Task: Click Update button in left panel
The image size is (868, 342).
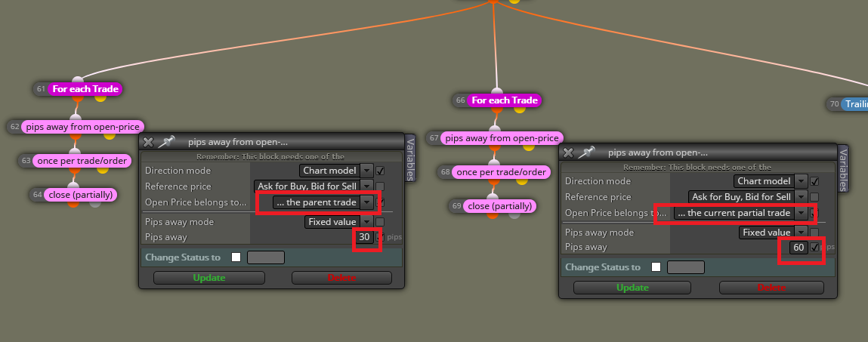Action: (209, 278)
